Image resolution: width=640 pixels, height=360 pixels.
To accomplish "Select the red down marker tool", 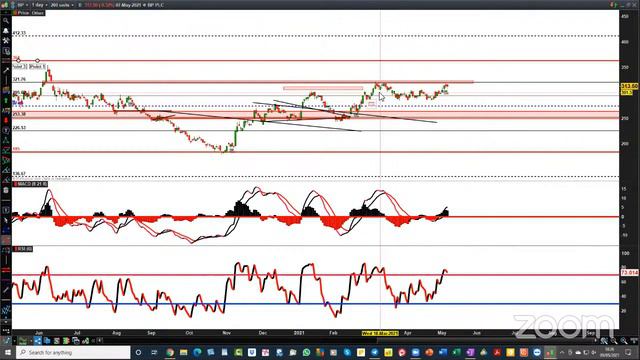I will point(6,120).
